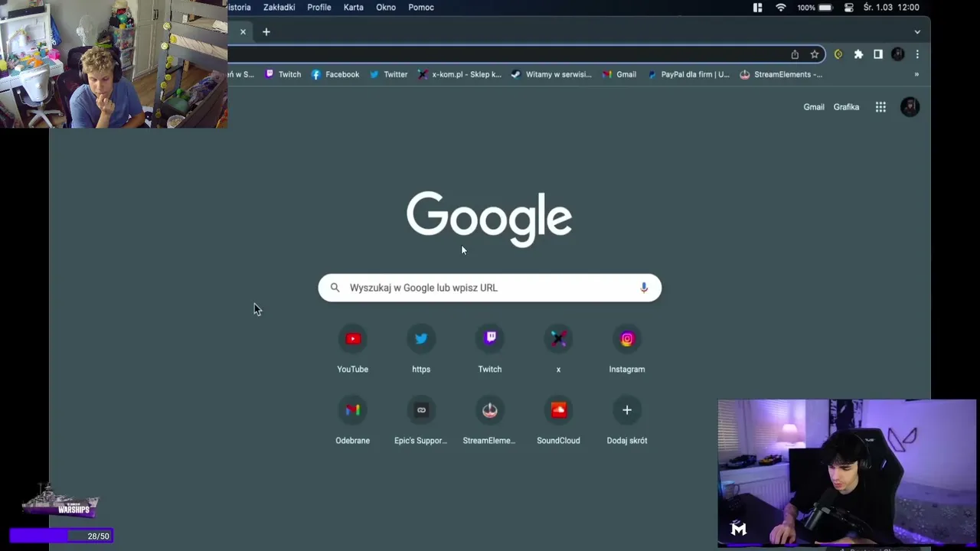980x551 pixels.
Task: Open the x-kom.pl bookmark
Action: click(x=460, y=74)
